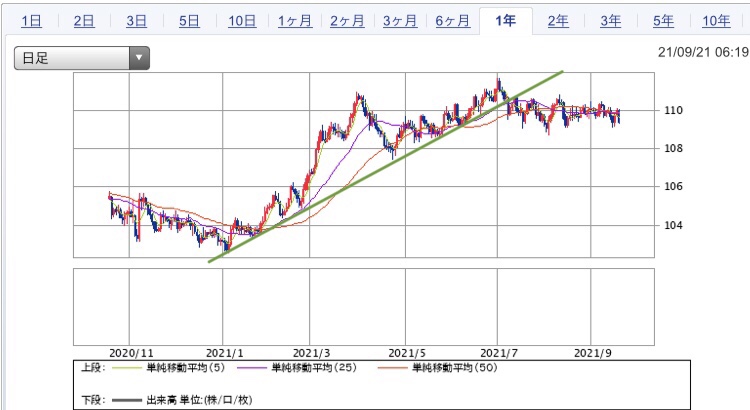
Task: Click the 2021/3 date axis label
Action: coord(311,353)
